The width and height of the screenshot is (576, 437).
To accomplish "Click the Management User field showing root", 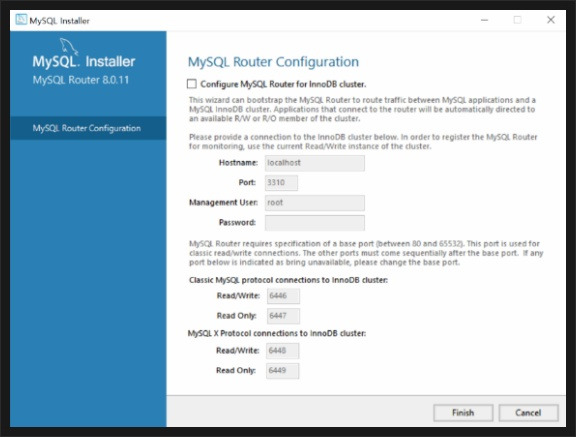I will pyautogui.click(x=315, y=203).
